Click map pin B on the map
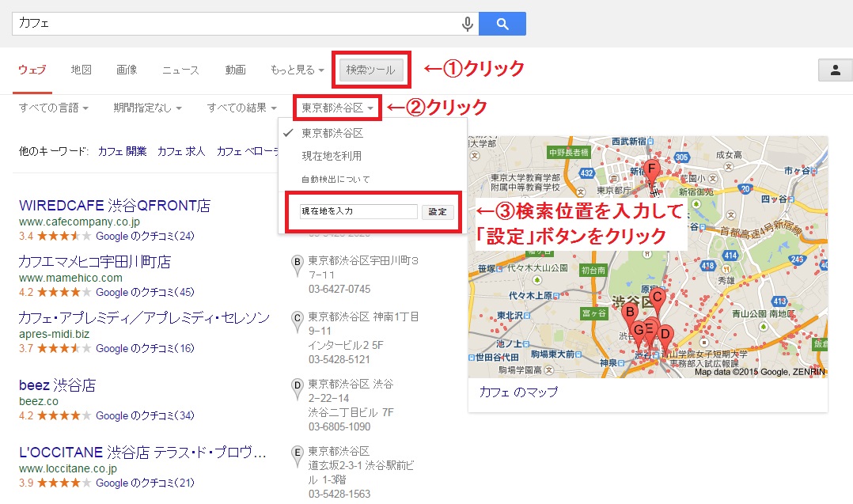 (630, 313)
